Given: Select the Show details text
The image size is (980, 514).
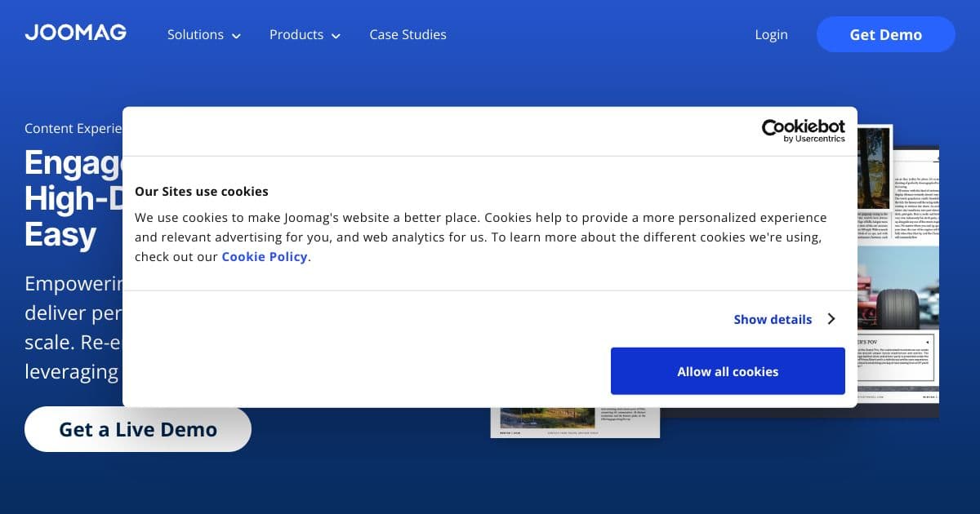Looking at the screenshot, I should [773, 319].
